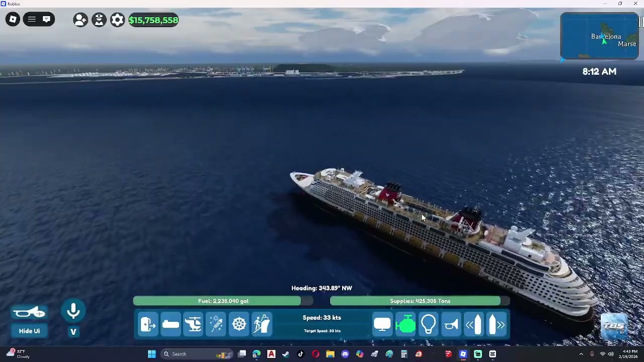644x362 pixels.
Task: Open the game settings gear
Action: (x=117, y=20)
